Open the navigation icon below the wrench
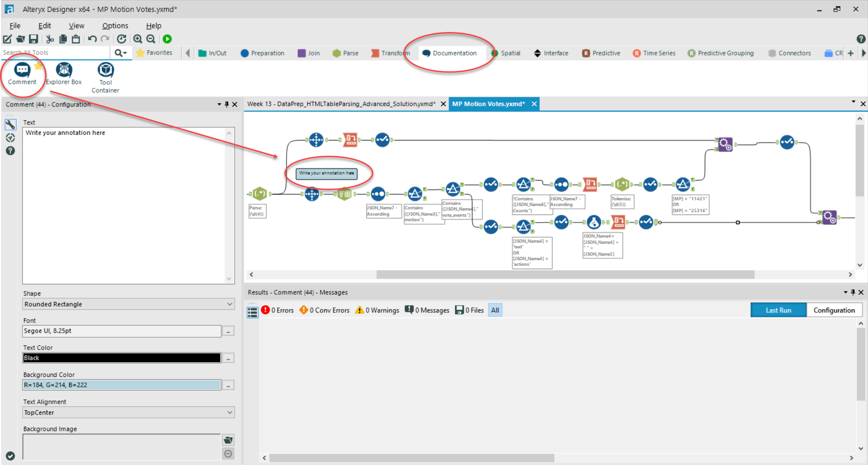The width and height of the screenshot is (868, 465). coord(10,138)
